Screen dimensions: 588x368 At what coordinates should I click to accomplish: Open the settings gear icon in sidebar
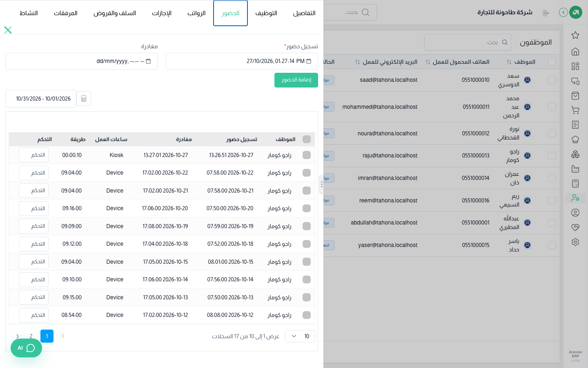click(575, 242)
